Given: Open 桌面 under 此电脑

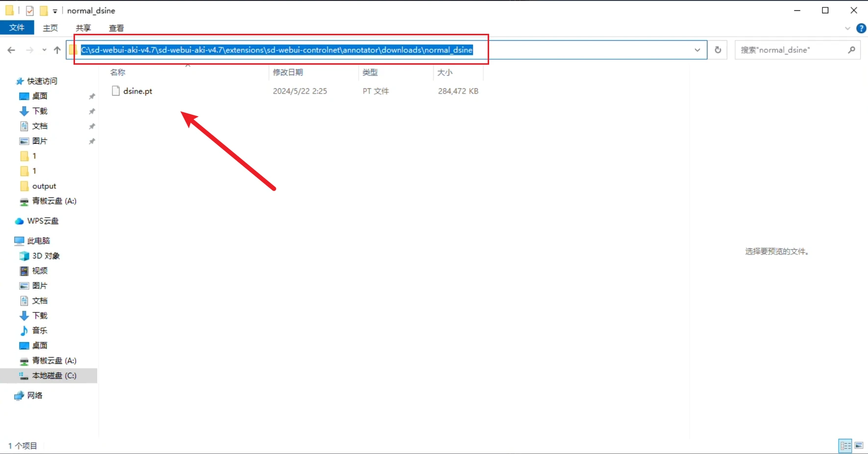Looking at the screenshot, I should pyautogui.click(x=40, y=346).
